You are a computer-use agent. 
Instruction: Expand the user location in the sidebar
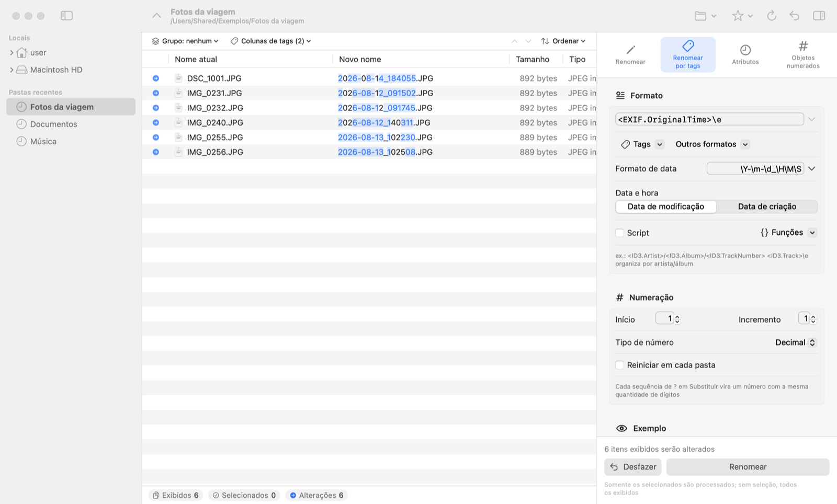tap(12, 52)
